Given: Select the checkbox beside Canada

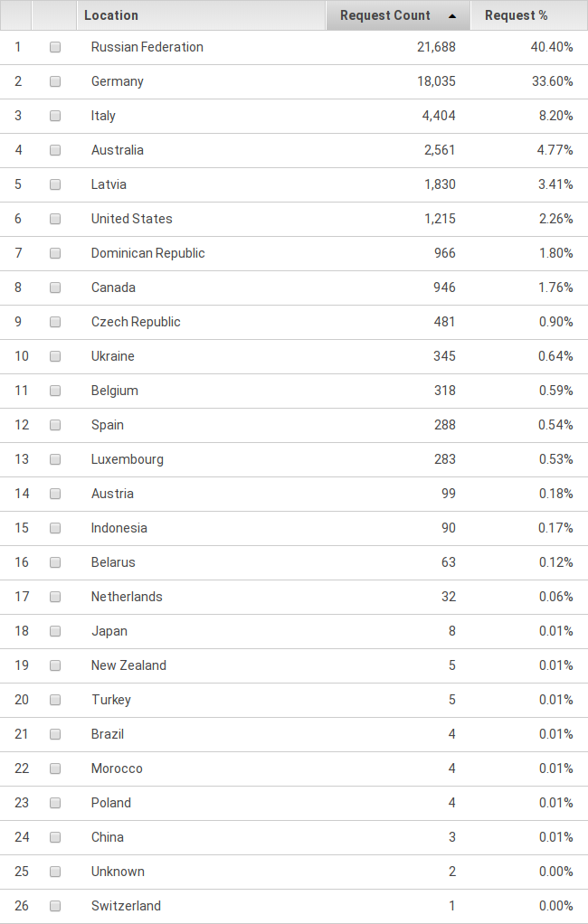Looking at the screenshot, I should click(55, 288).
